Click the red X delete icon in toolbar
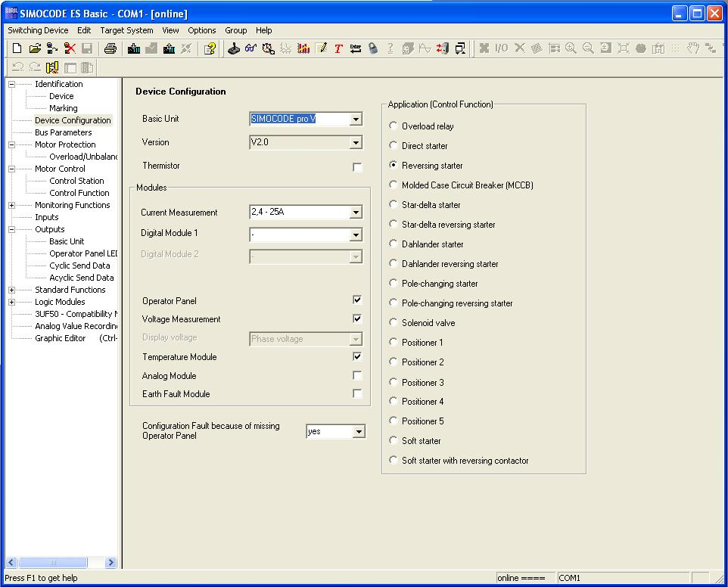The height and width of the screenshot is (587, 728). click(70, 48)
